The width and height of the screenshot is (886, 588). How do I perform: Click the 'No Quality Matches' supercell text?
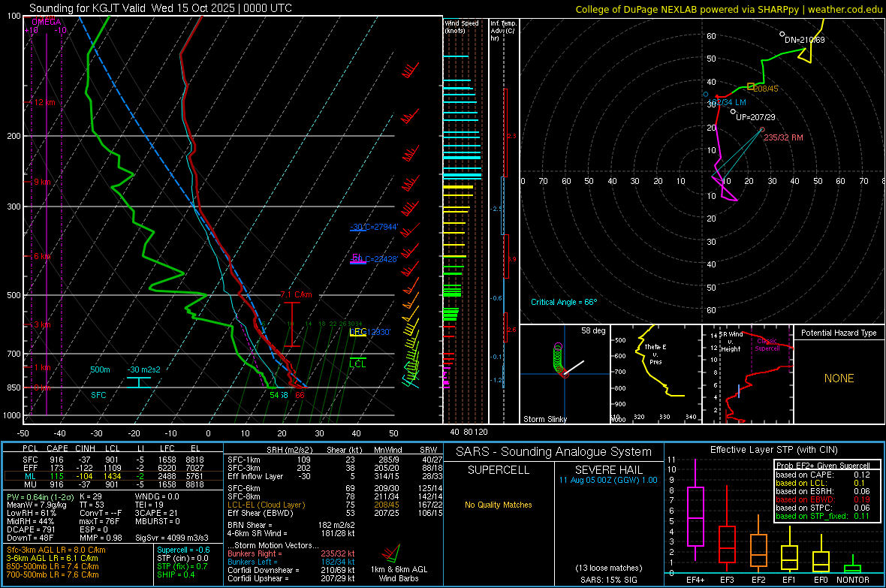(x=498, y=505)
